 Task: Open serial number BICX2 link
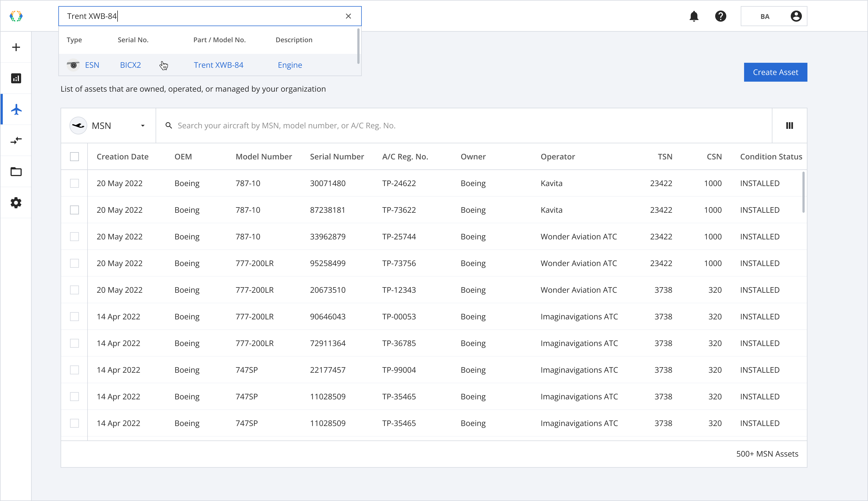click(x=130, y=65)
